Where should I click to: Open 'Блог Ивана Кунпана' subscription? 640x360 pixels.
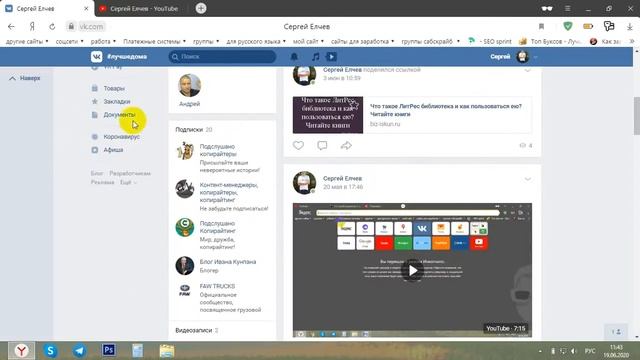click(x=228, y=262)
